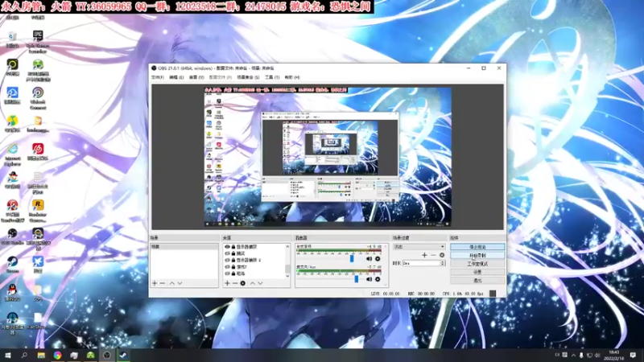The height and width of the screenshot is (362, 644).
Task: Click the Steam taskbar icon
Action: point(123,355)
